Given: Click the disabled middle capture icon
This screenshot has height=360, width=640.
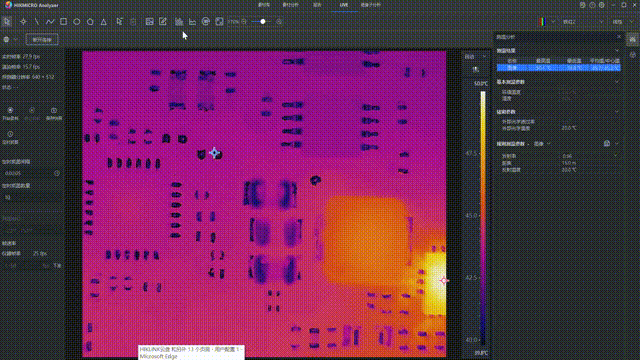Looking at the screenshot, I should coord(32,110).
